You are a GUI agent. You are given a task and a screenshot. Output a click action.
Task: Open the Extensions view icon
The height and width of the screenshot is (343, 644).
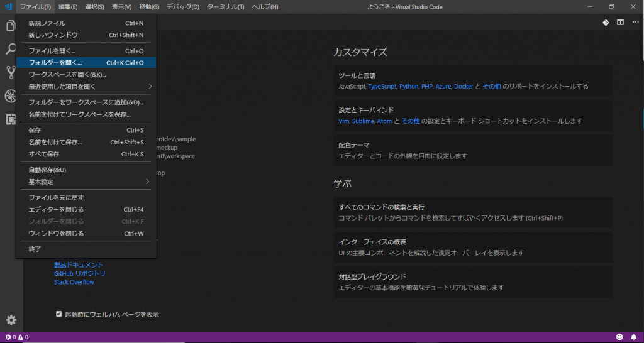11,119
